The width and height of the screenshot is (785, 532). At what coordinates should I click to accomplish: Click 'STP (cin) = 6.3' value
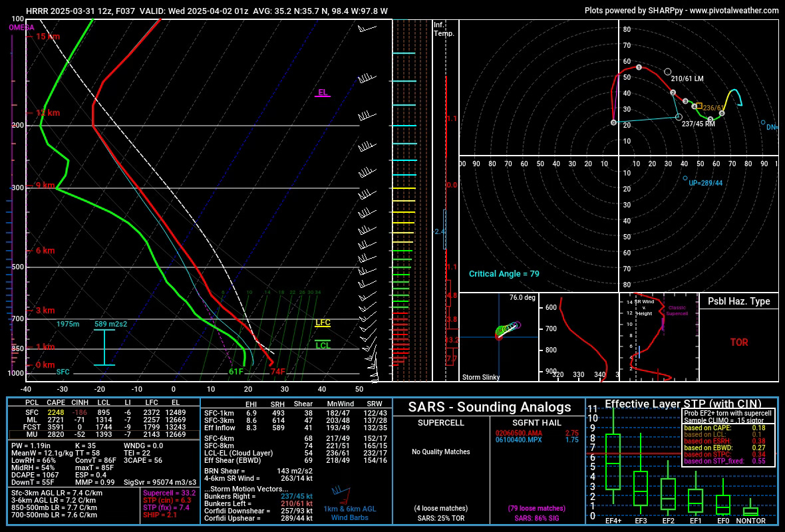(x=167, y=501)
